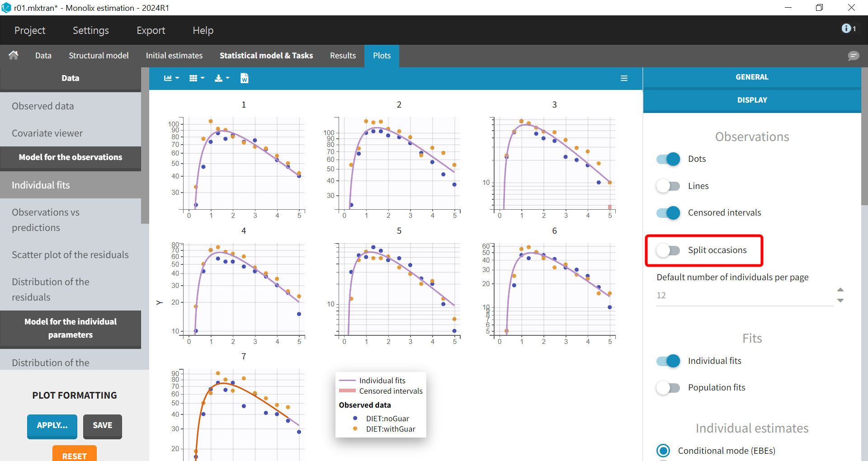Click the individuals per page number field
The image size is (868, 461).
tap(744, 296)
